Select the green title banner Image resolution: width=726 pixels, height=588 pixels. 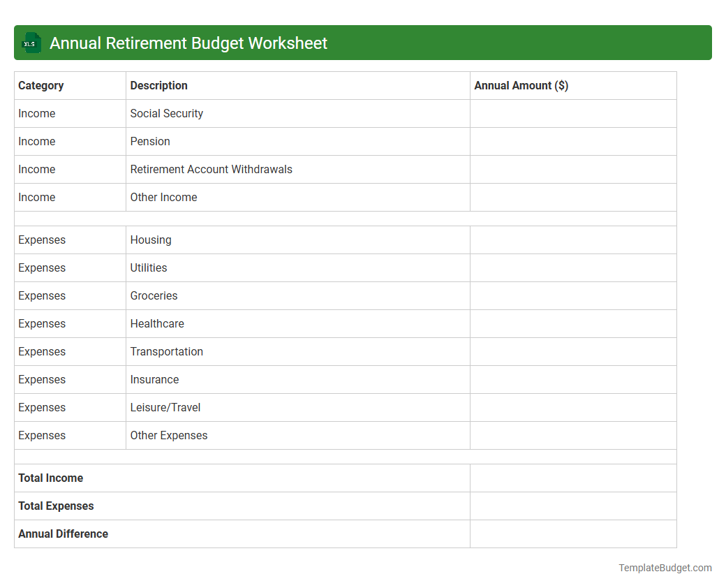pyautogui.click(x=363, y=43)
